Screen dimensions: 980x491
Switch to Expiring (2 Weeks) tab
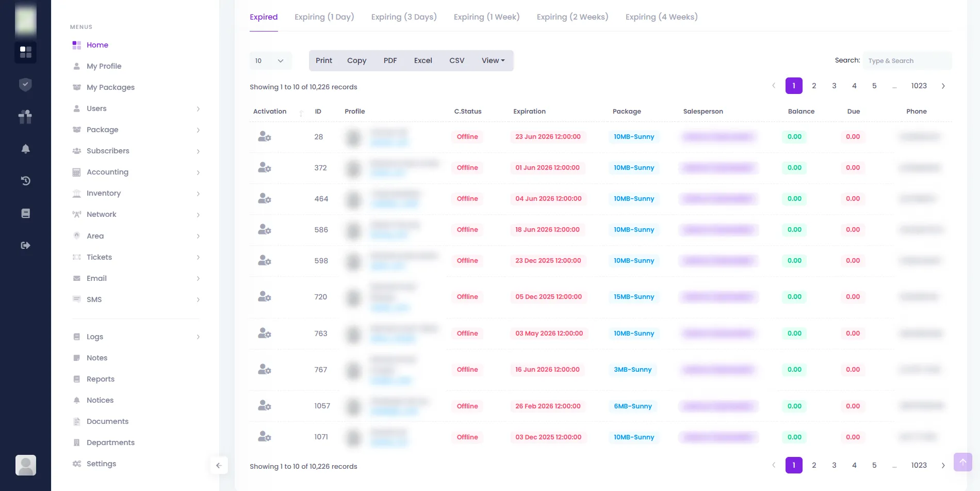click(573, 17)
